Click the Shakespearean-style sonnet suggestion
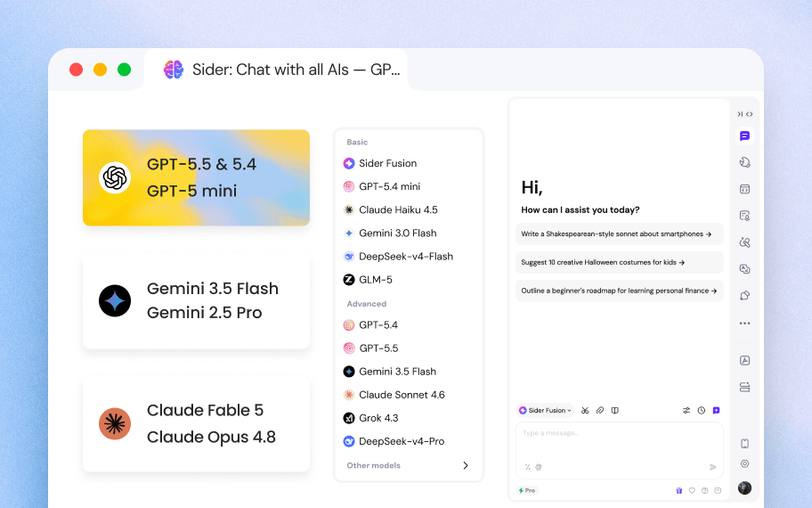The height and width of the screenshot is (508, 812). click(x=620, y=234)
